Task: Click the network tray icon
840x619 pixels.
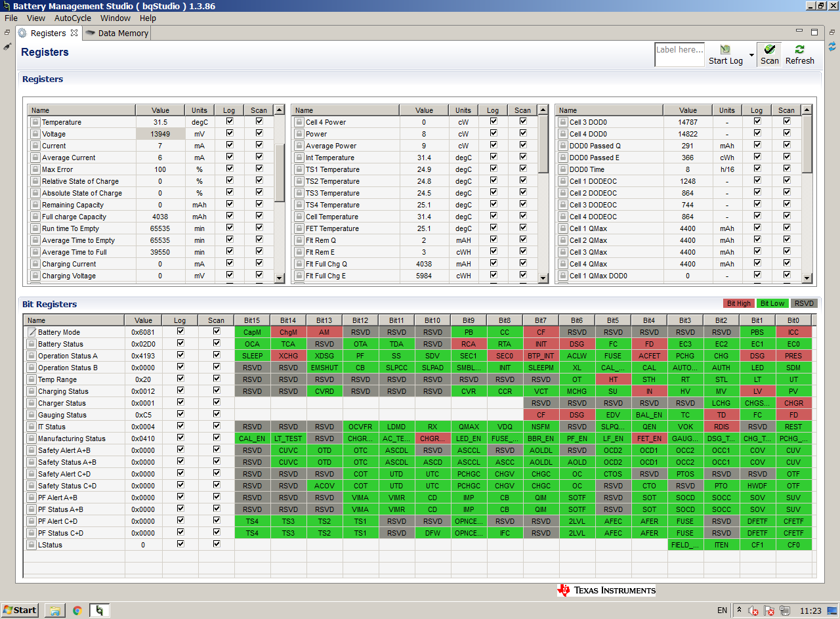Action: (784, 611)
